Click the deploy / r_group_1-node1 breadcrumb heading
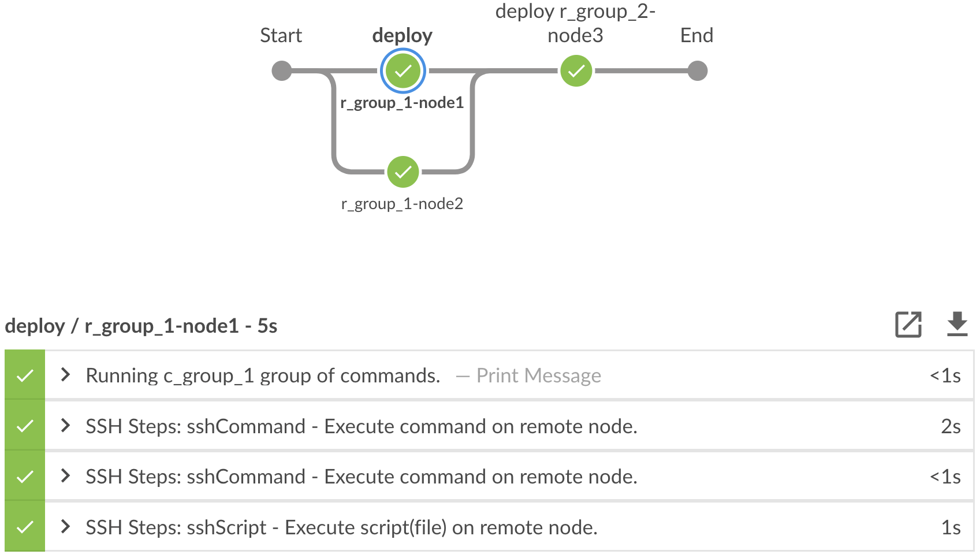This screenshot has height=558, width=980. (141, 325)
